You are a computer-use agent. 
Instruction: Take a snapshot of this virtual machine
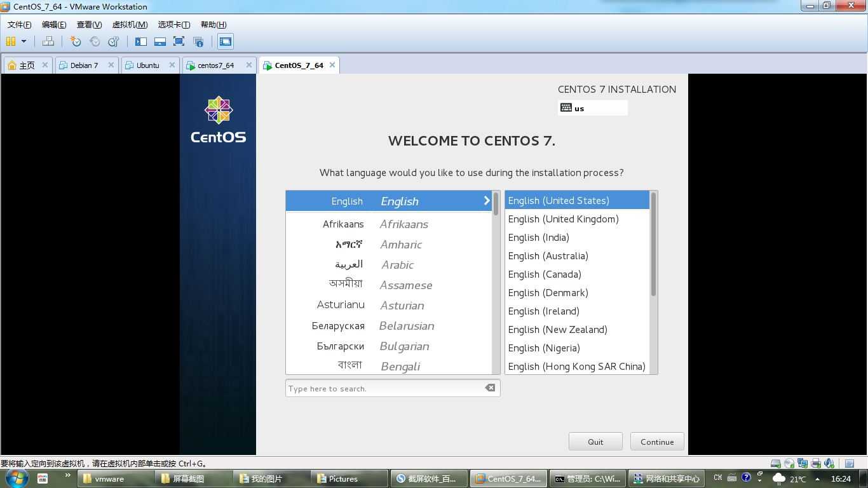pyautogui.click(x=76, y=41)
